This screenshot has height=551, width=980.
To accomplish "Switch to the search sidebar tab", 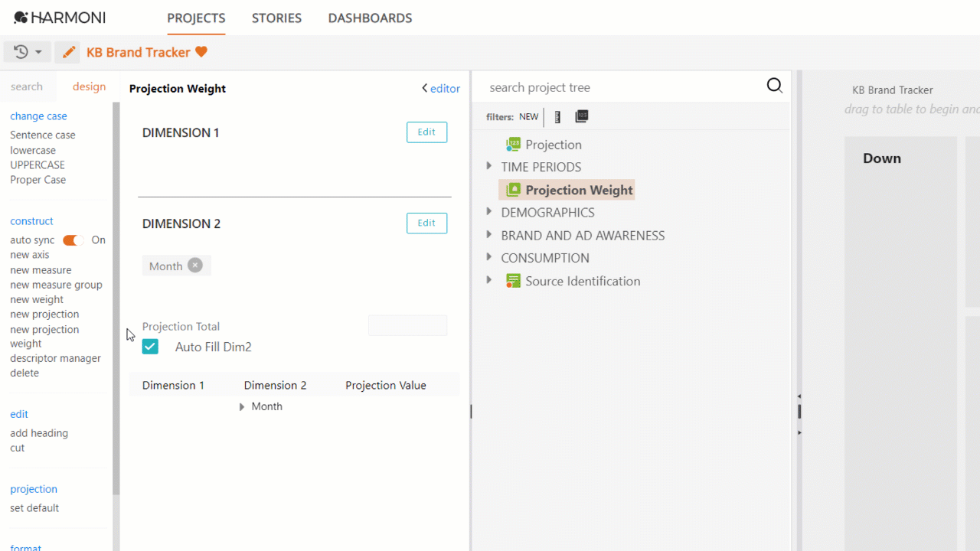I will pyautogui.click(x=27, y=86).
